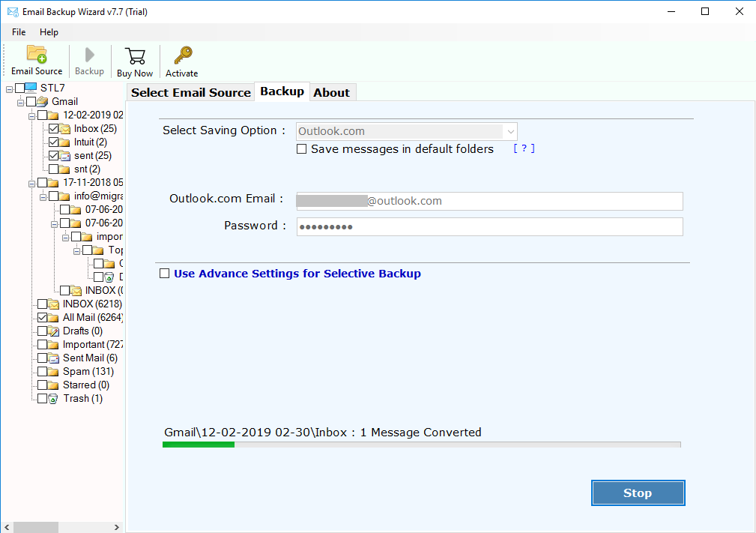Select the Sent Mail (6) tree row

(x=90, y=358)
